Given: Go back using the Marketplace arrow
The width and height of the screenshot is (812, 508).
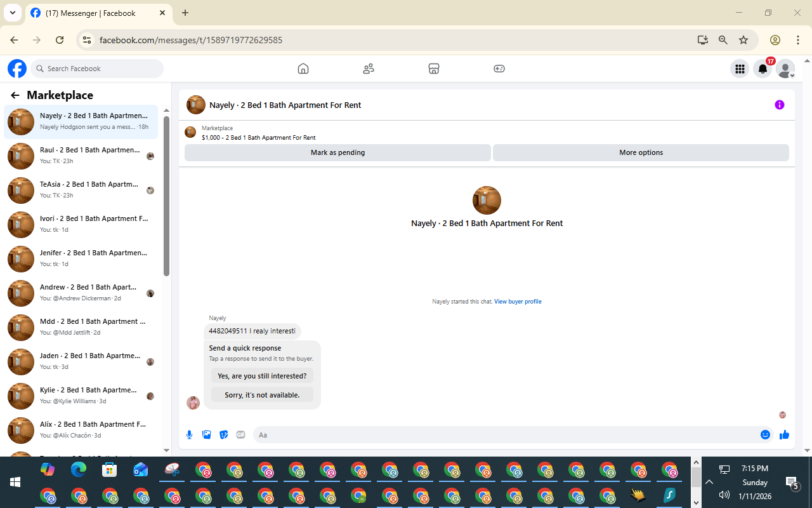Looking at the screenshot, I should [15, 95].
